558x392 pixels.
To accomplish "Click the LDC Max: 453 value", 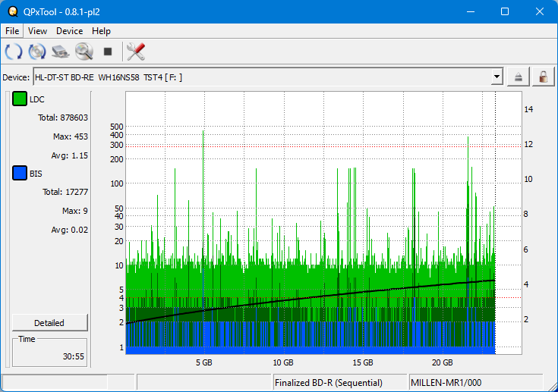I will 70,136.
